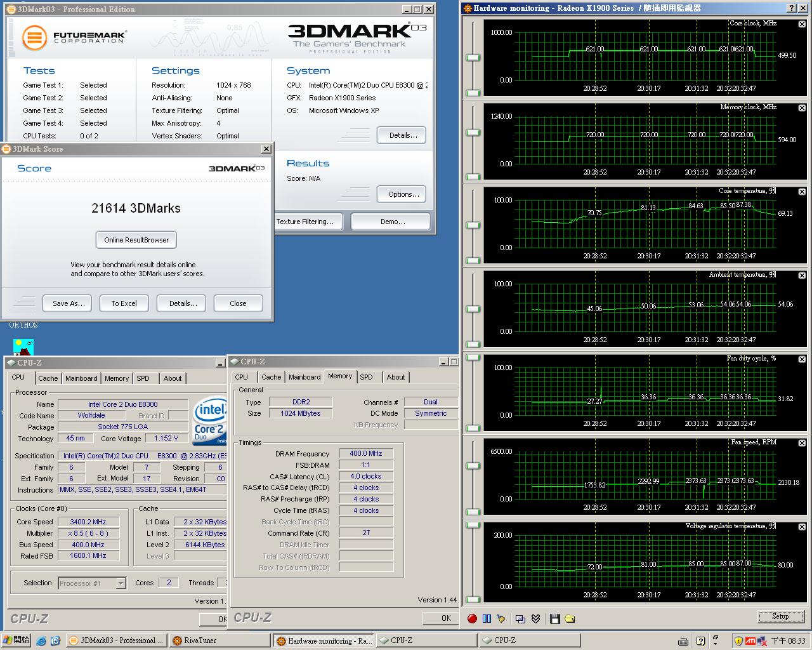Switch to 3DMark03 Professional taskbar button
Viewport: 812px width, 650px height.
(x=116, y=640)
